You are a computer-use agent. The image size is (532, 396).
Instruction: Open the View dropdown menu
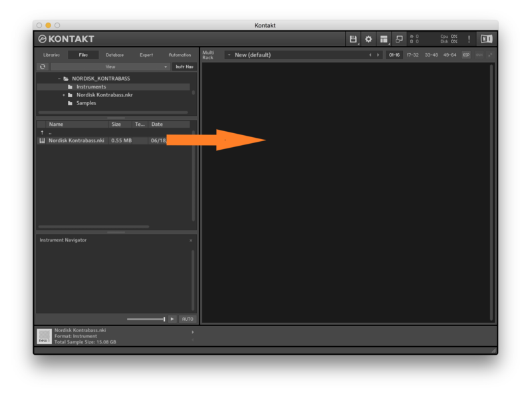pos(110,67)
